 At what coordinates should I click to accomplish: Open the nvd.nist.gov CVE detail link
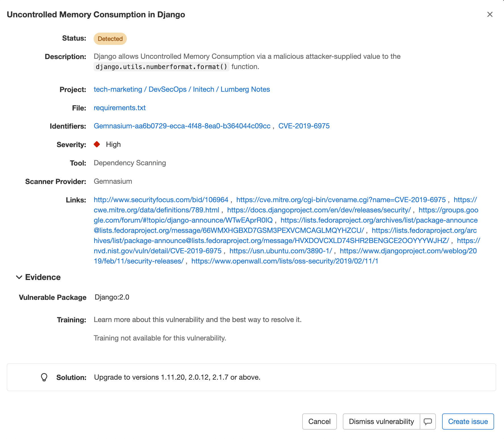click(157, 251)
